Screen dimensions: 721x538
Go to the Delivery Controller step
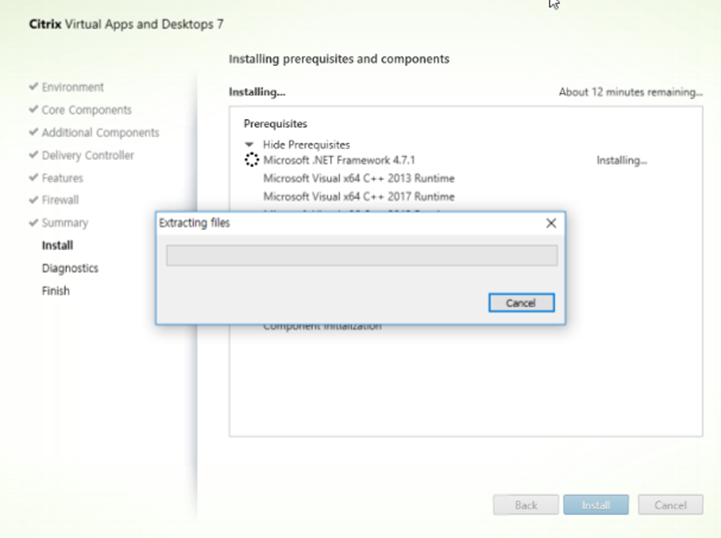click(88, 155)
